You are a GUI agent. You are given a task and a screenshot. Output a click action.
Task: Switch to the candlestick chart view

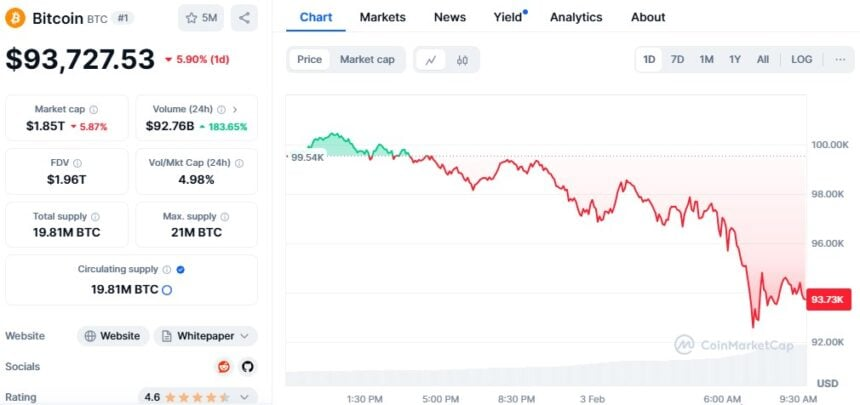tap(462, 60)
